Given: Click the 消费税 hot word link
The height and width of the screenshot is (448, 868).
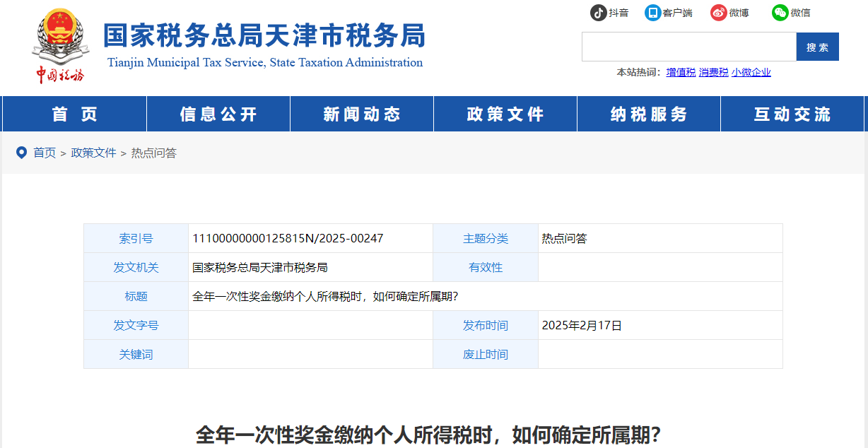Looking at the screenshot, I should (714, 72).
